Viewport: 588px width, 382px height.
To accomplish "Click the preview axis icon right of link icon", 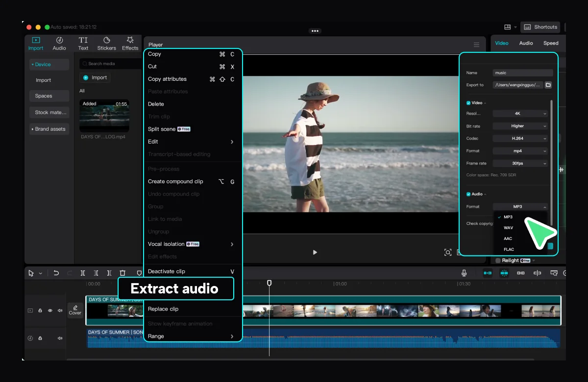I will pyautogui.click(x=537, y=273).
